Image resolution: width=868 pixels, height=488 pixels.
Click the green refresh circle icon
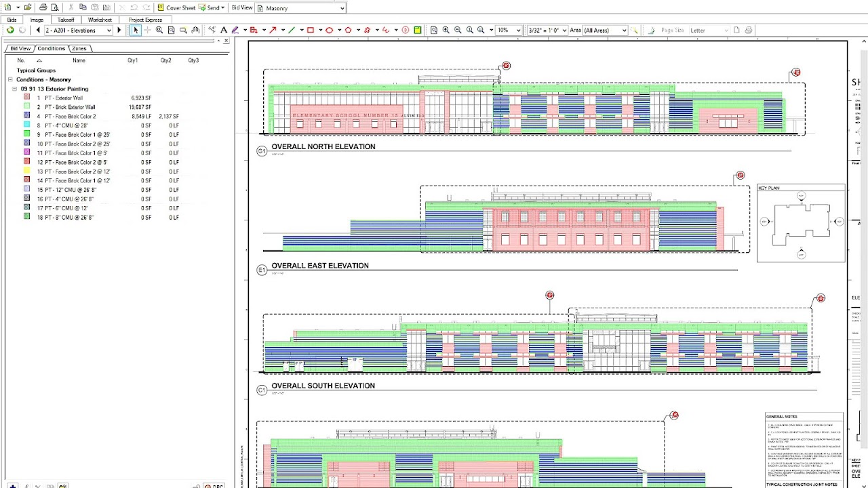tap(10, 30)
